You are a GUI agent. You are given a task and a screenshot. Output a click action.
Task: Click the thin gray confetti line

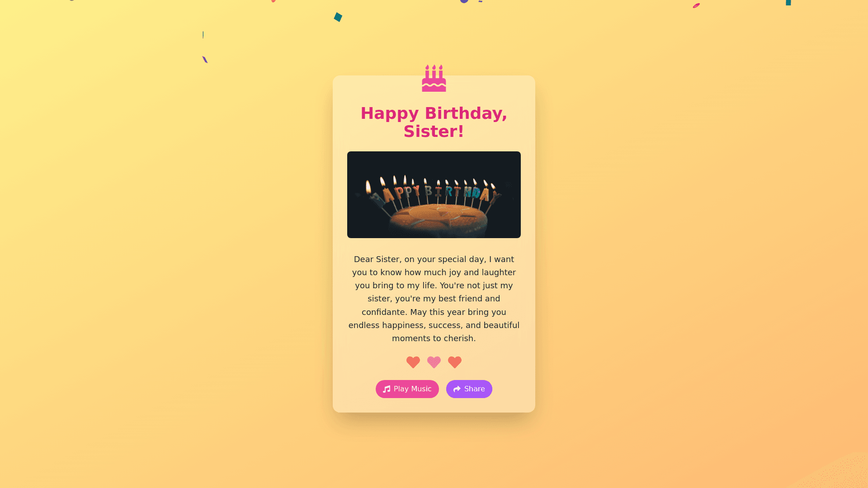tap(203, 35)
